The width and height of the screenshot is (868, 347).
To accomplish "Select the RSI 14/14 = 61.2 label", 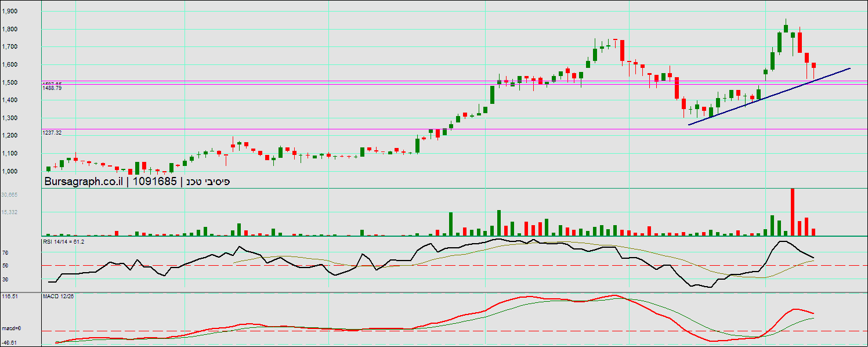I will 63,241.
